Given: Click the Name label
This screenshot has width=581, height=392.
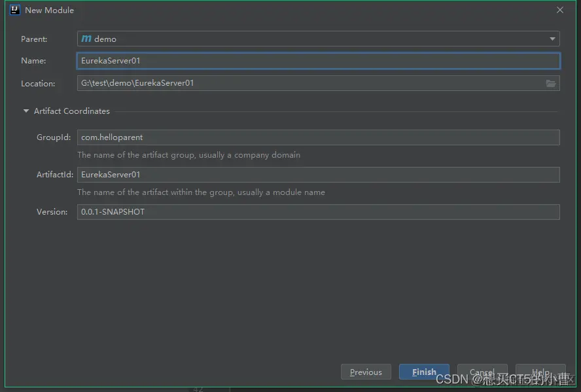Looking at the screenshot, I should tap(33, 60).
